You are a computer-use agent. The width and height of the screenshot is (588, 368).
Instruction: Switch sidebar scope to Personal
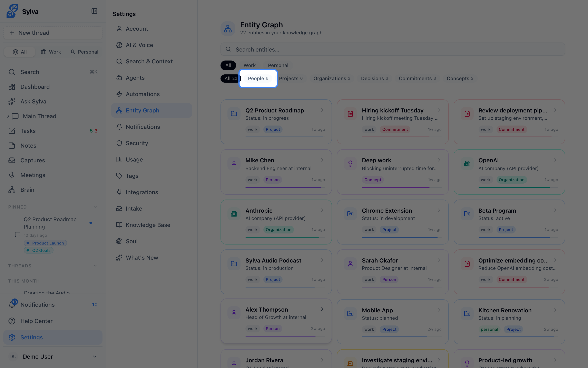point(84,52)
